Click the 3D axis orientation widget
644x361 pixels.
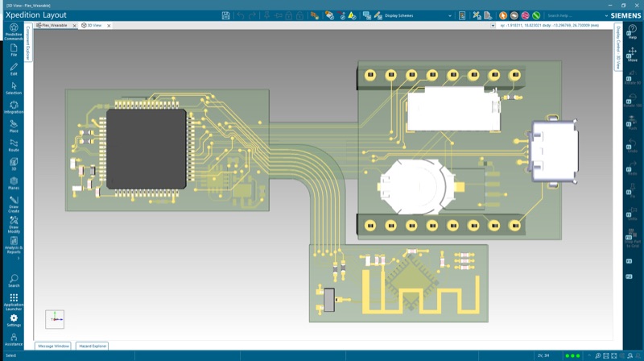(55, 319)
